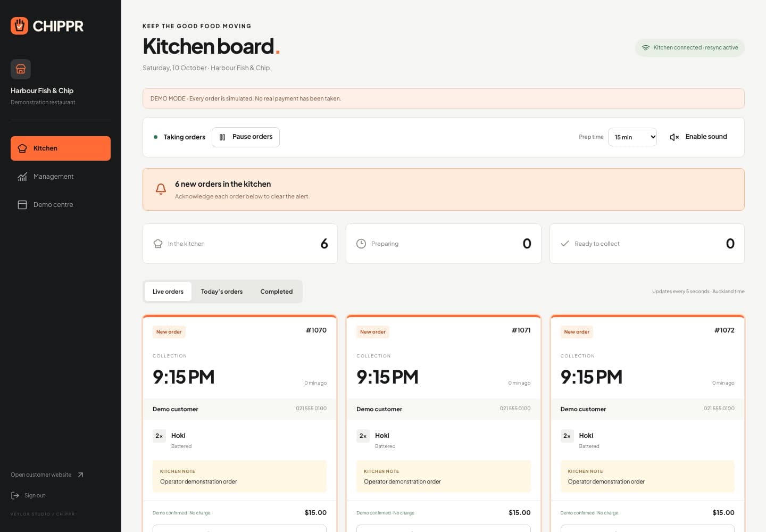Image resolution: width=766 pixels, height=532 pixels.
Task: Pause orders with the Pause orders button
Action: (x=246, y=137)
